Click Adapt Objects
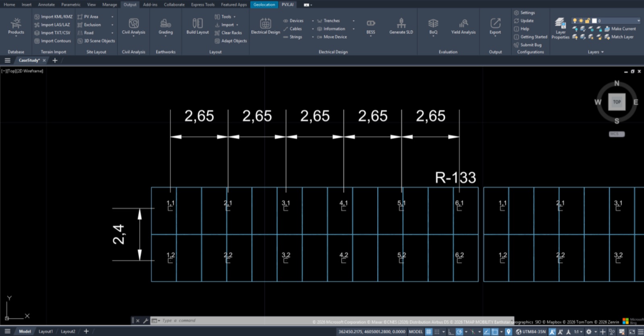 (x=231, y=41)
